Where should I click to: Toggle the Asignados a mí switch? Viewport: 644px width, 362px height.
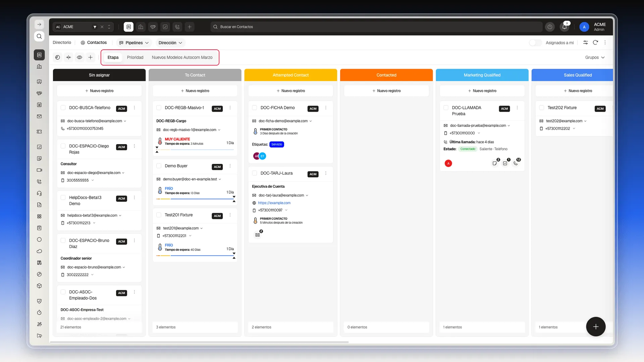tap(535, 43)
